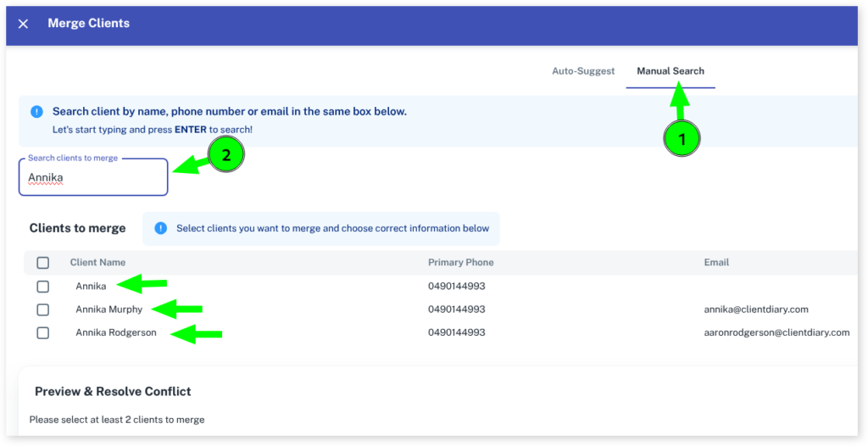The image size is (868, 446).
Task: Check the box next to Annika Murphy
Action: (x=43, y=309)
